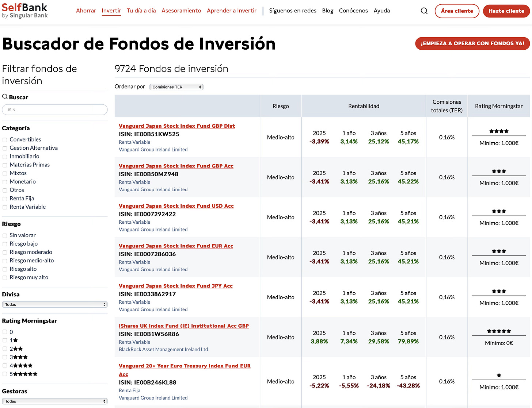Toggle the Monetario checkbox
Viewport: 532px width, 408px height.
click(x=5, y=182)
